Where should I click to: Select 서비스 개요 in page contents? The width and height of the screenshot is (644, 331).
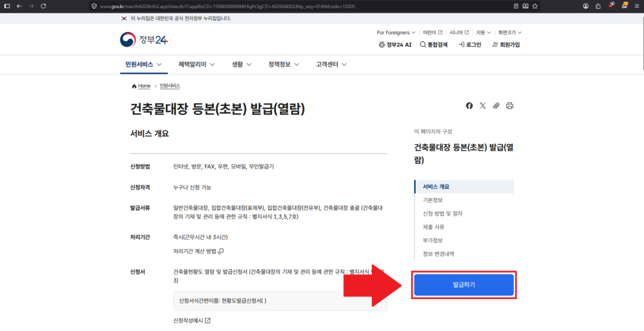pos(464,187)
